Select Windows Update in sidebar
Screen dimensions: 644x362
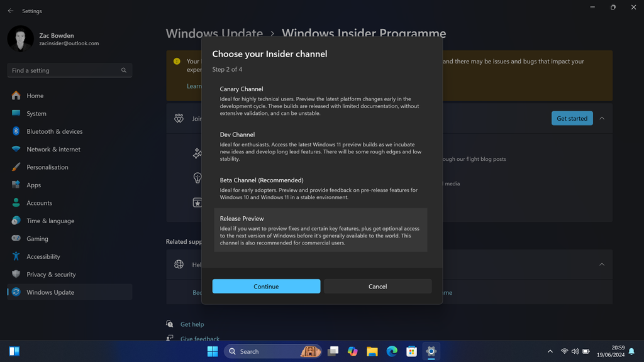tap(69, 292)
